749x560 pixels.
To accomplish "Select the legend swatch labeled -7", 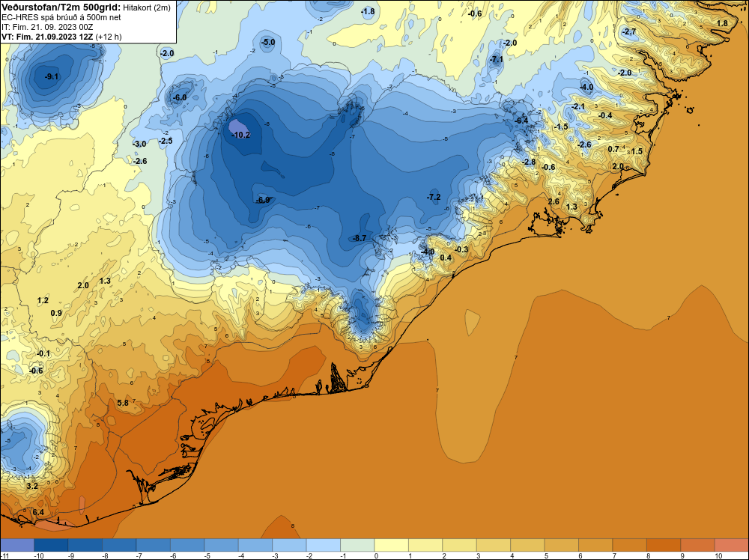I will coord(154,545).
